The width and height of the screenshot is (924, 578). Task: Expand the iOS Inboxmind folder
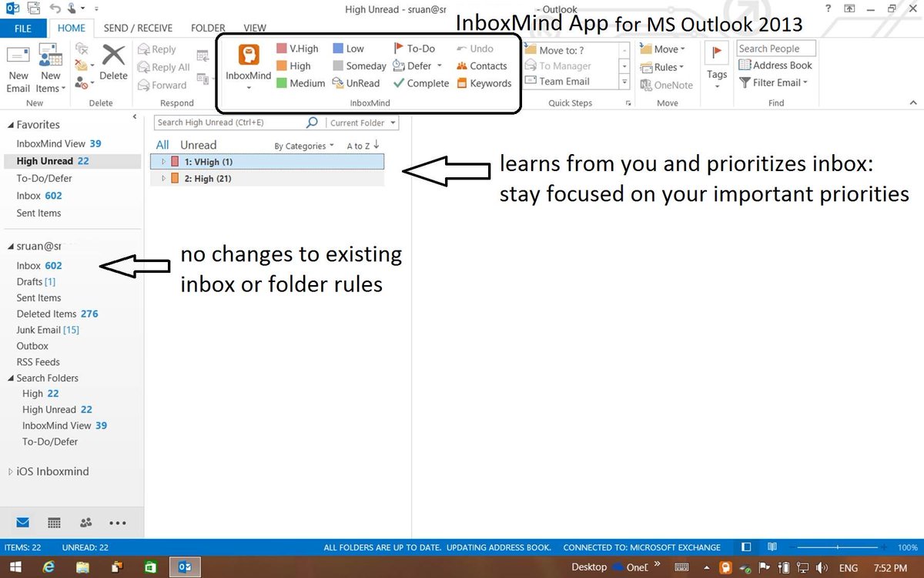pyautogui.click(x=10, y=472)
